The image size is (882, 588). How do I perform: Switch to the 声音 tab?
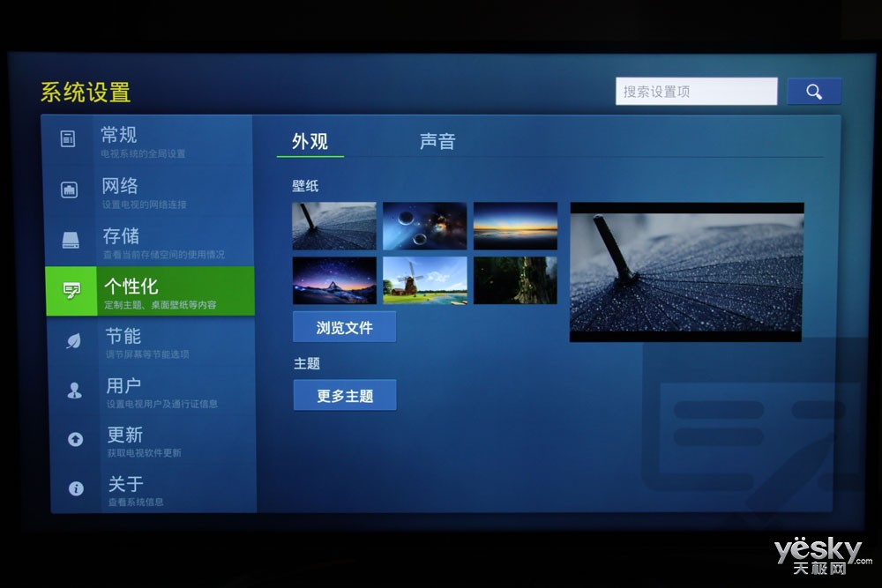pyautogui.click(x=437, y=142)
